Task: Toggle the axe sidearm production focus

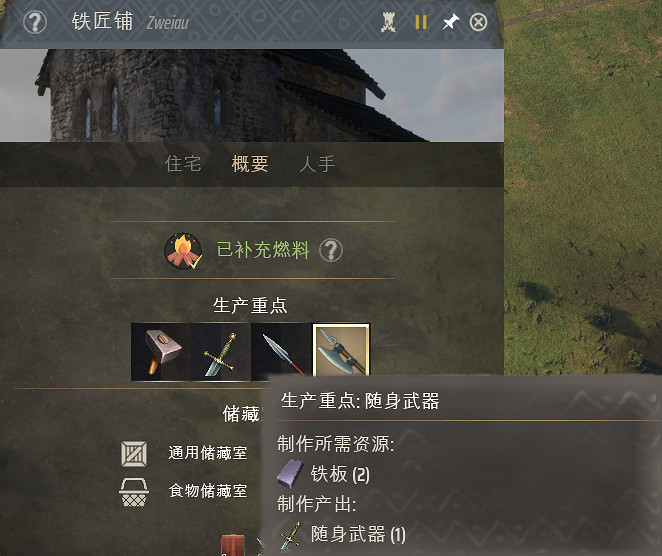Action: 341,350
